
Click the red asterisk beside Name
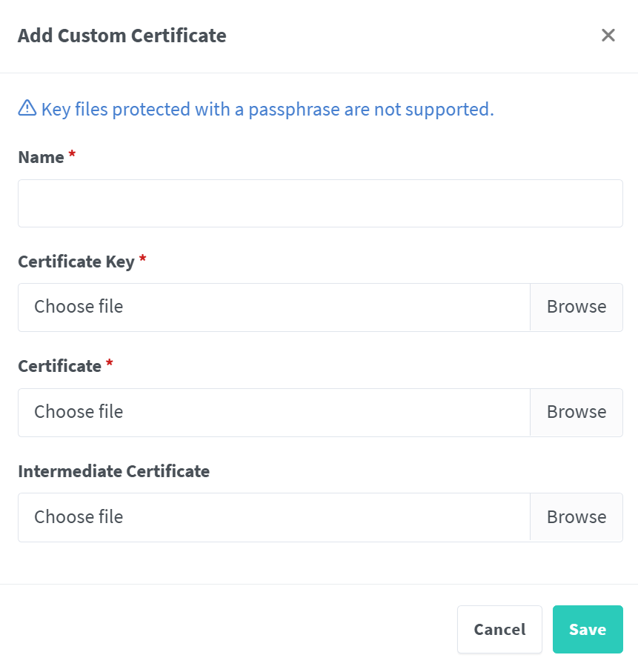71,154
